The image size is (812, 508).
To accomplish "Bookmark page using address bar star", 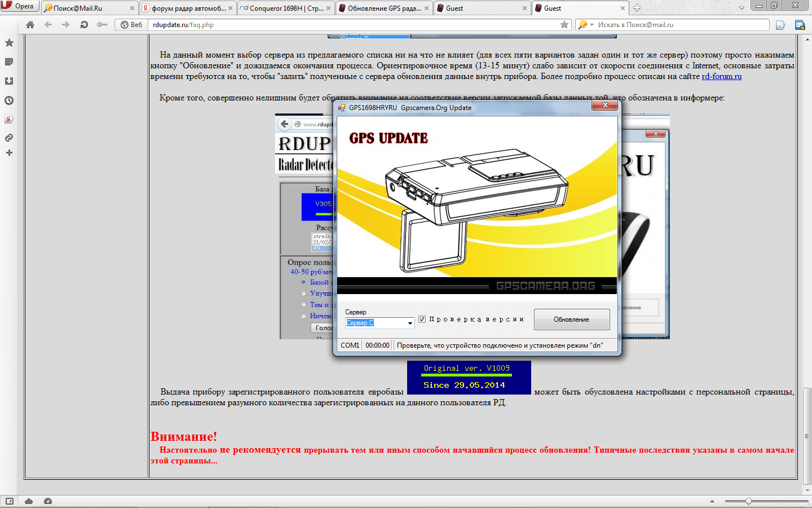I will pyautogui.click(x=564, y=25).
